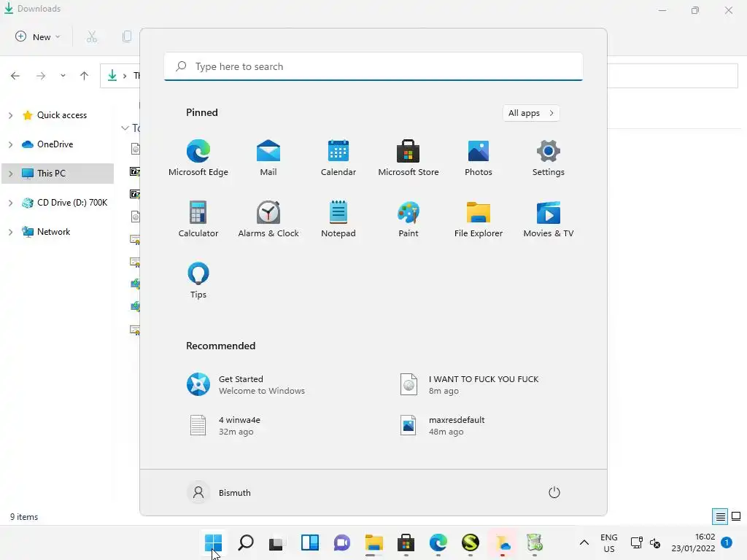Open ENG US language switcher
The width and height of the screenshot is (747, 560).
[609, 542]
